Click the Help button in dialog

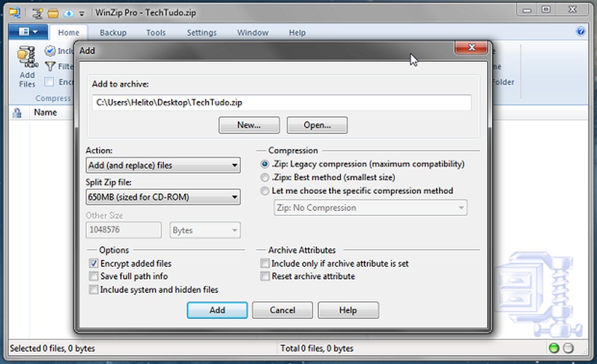[x=348, y=310]
